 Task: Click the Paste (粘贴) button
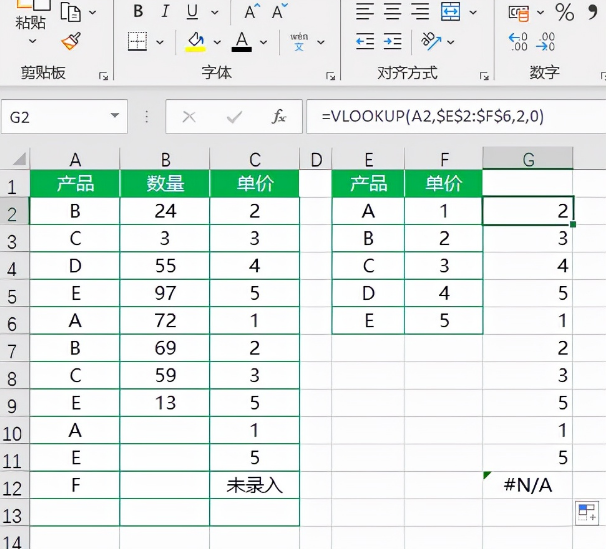coord(30,16)
